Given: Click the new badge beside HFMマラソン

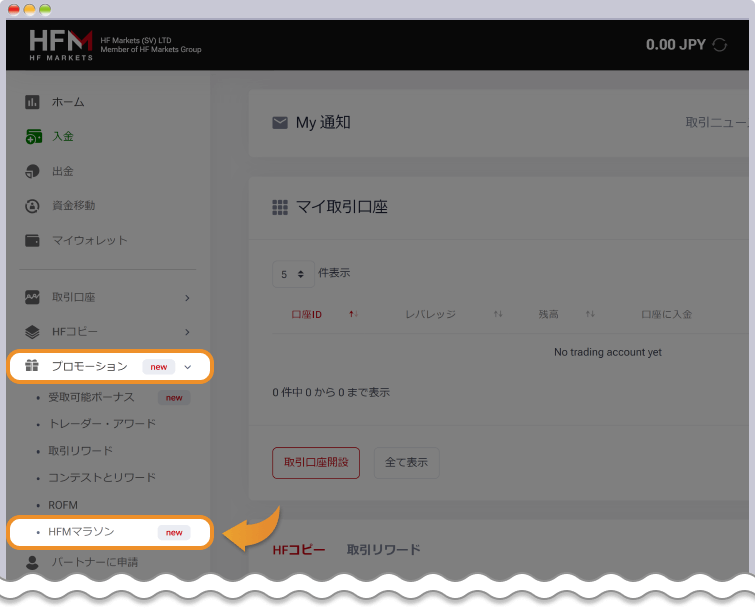Looking at the screenshot, I should (x=174, y=532).
